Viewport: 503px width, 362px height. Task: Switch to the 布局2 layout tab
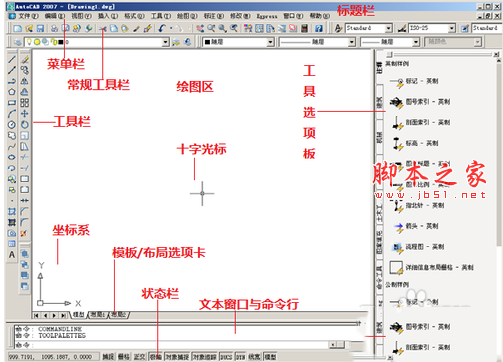119,315
